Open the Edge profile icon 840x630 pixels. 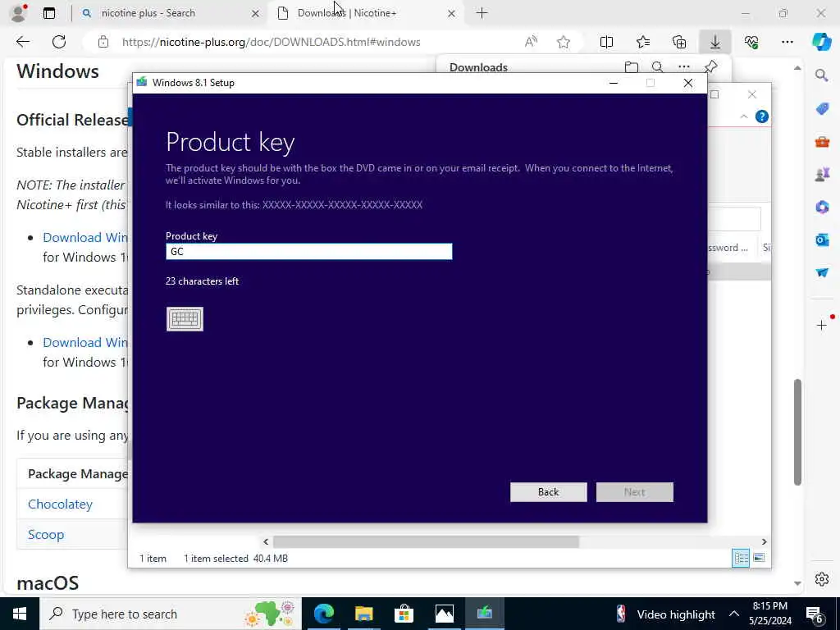click(19, 13)
